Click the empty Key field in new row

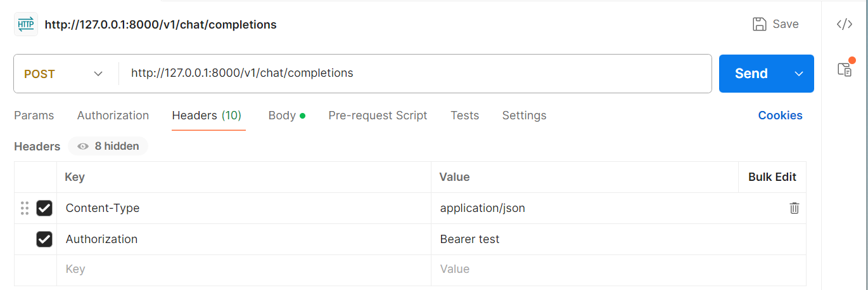pos(244,270)
